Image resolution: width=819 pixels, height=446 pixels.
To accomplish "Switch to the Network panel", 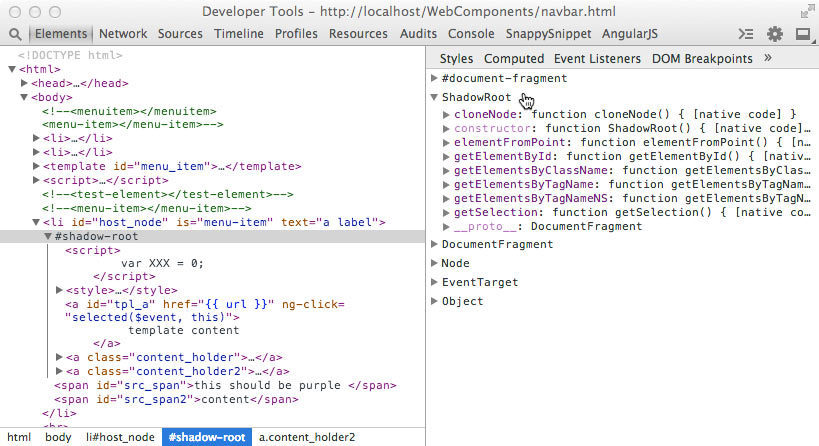I will [x=123, y=34].
